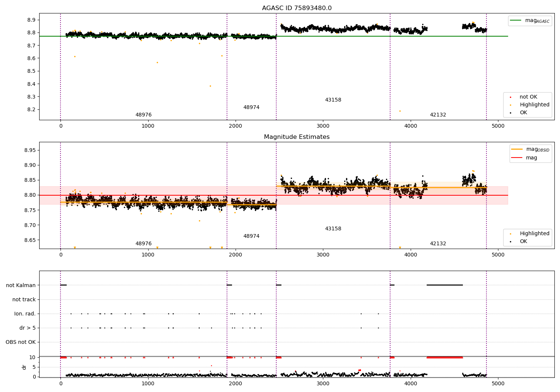Click the 'not Kalman' row label
This screenshot has width=560, height=392.
click(21, 286)
